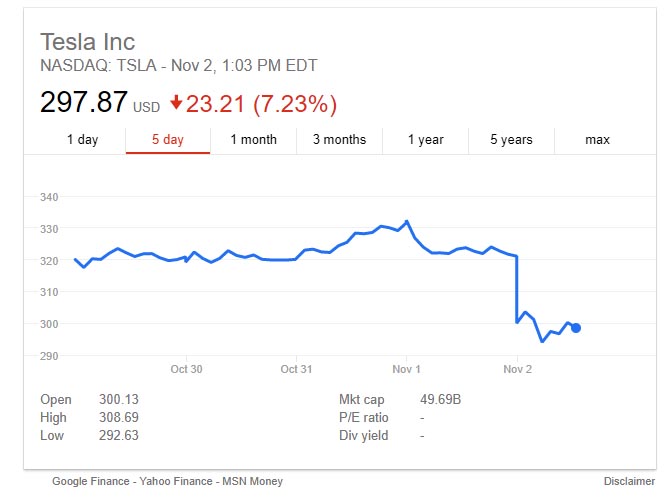Show the 3 months price range
Screen dimensions: 671x500
(x=339, y=140)
